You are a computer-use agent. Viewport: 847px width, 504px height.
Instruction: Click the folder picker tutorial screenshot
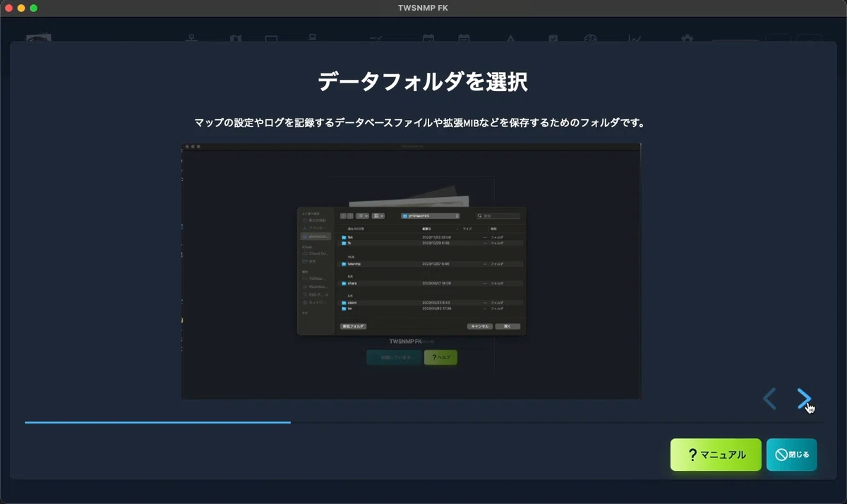412,271
